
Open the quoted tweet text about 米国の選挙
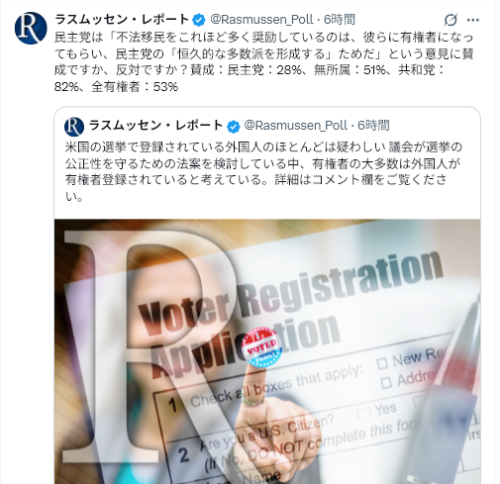click(x=263, y=172)
